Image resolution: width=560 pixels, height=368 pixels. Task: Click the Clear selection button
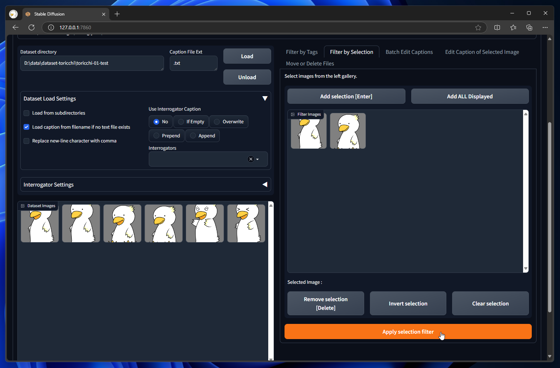point(490,303)
